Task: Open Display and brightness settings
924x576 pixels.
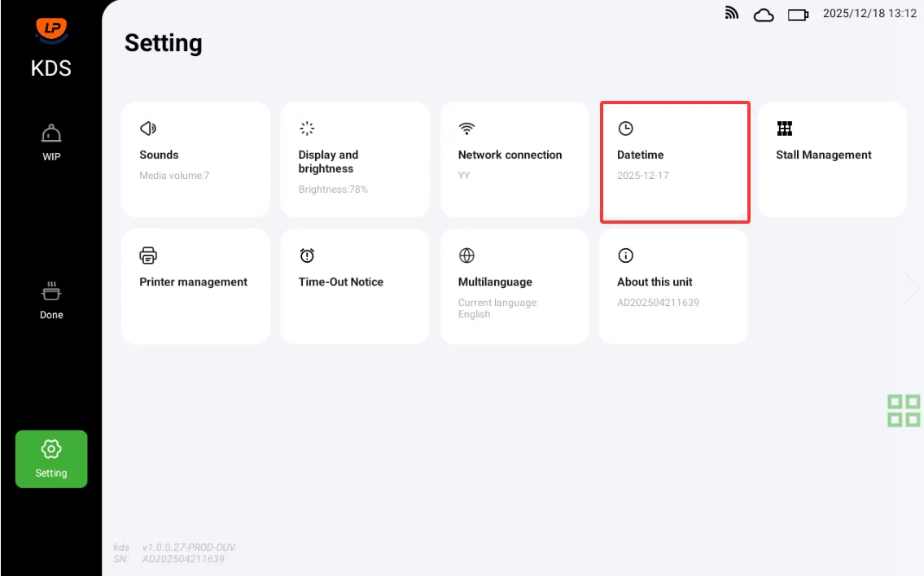Action: coord(355,159)
